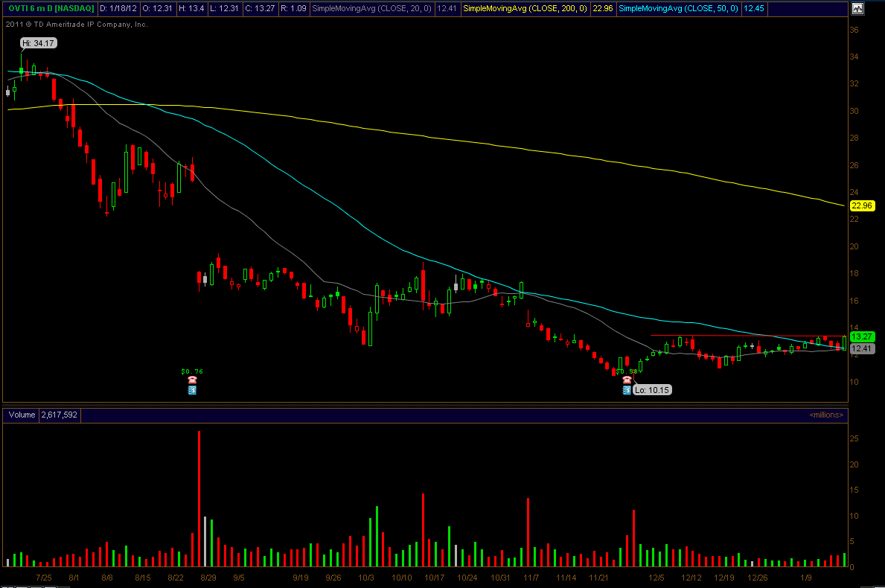Click the C: 13.27 close value in the header
The height and width of the screenshot is (588, 885).
(x=261, y=8)
